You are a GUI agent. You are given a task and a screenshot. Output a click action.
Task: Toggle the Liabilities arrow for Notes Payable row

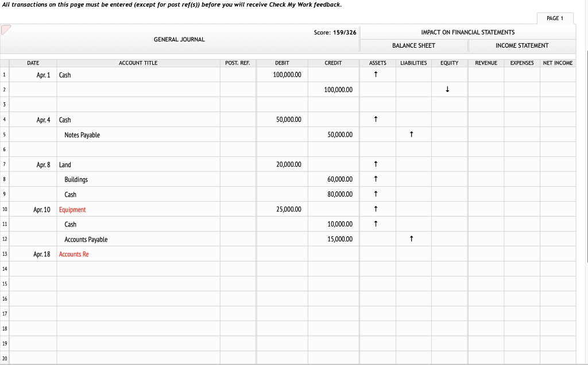point(412,134)
